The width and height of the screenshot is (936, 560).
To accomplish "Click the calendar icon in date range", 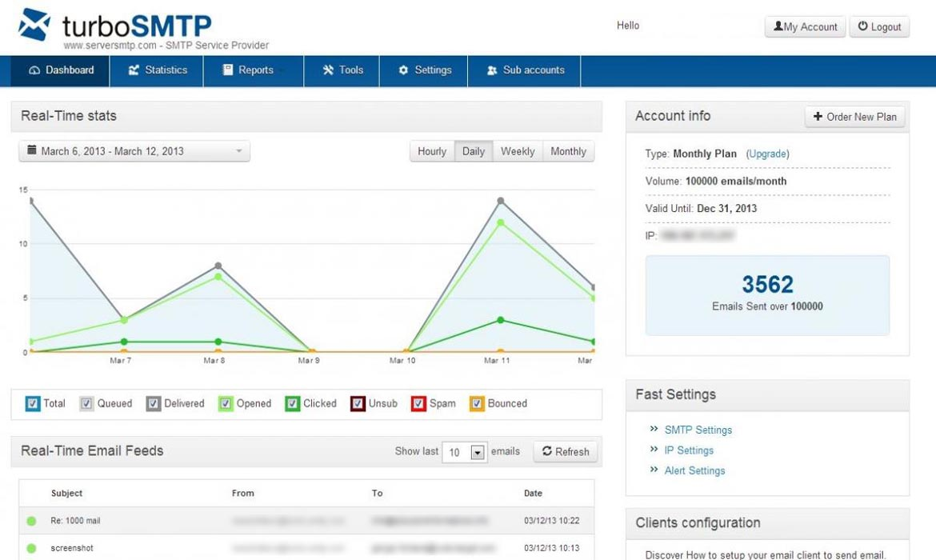I will pyautogui.click(x=32, y=150).
